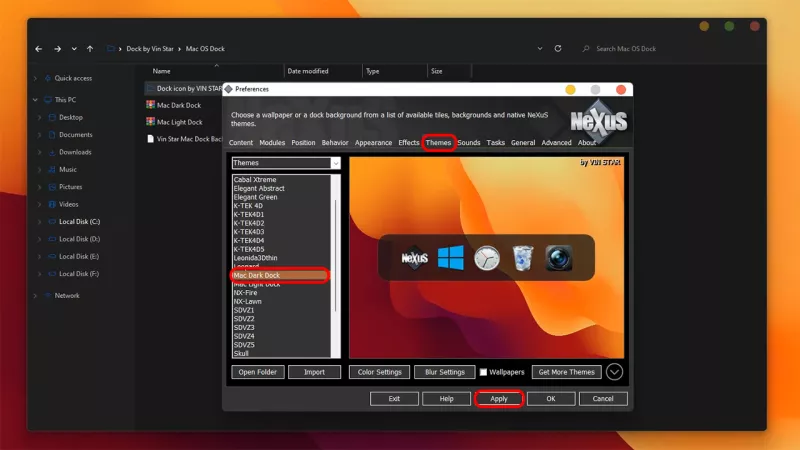Viewport: 800px width, 450px height.
Task: Click the clock icon in dock preview
Action: click(487, 258)
